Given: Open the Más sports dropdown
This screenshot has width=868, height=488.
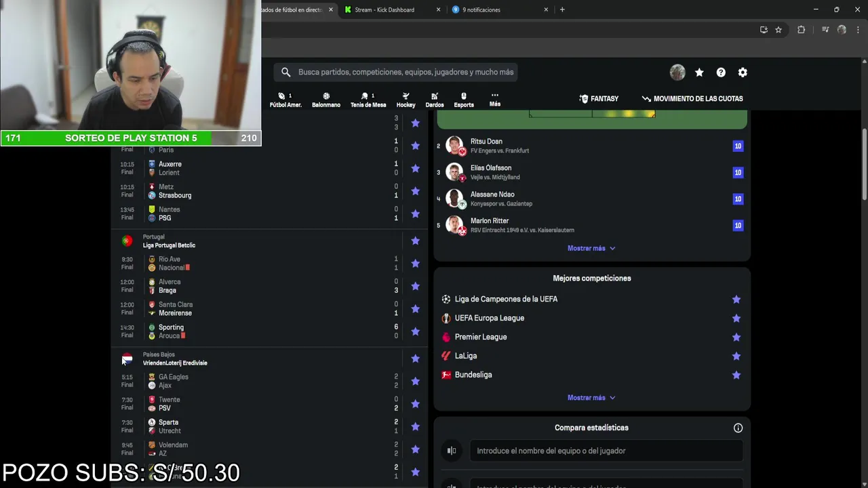Looking at the screenshot, I should 495,100.
